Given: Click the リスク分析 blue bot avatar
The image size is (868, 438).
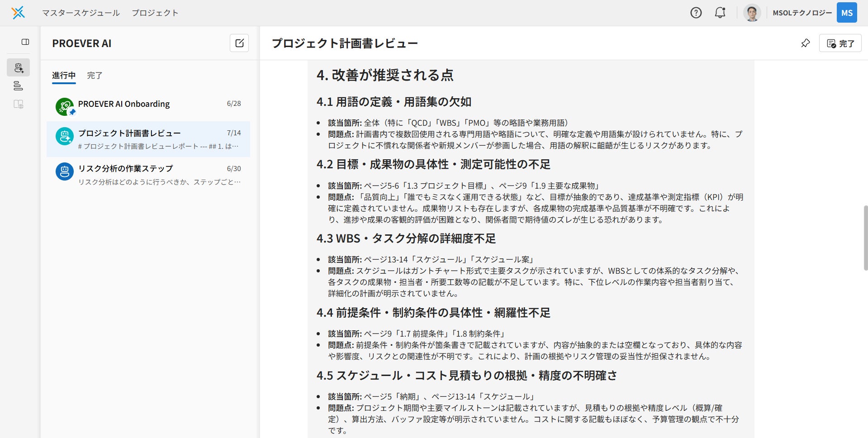Looking at the screenshot, I should pos(65,172).
